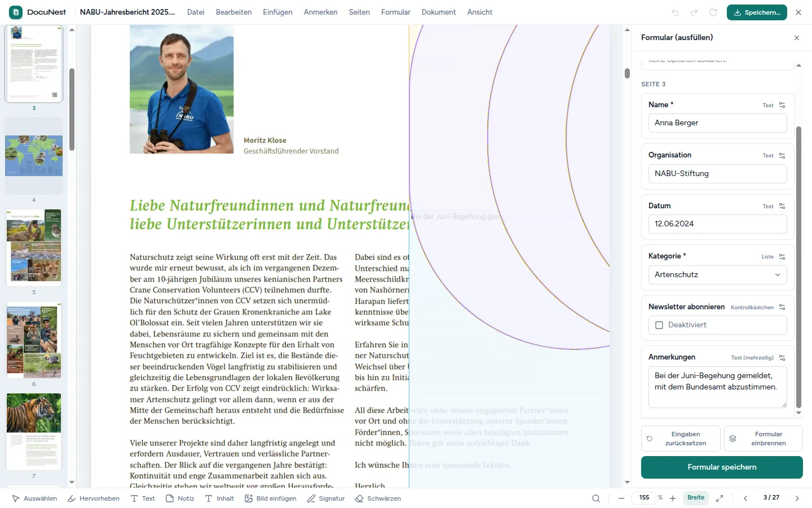The width and height of the screenshot is (812, 508).
Task: Open the Dokument menu
Action: tap(439, 12)
